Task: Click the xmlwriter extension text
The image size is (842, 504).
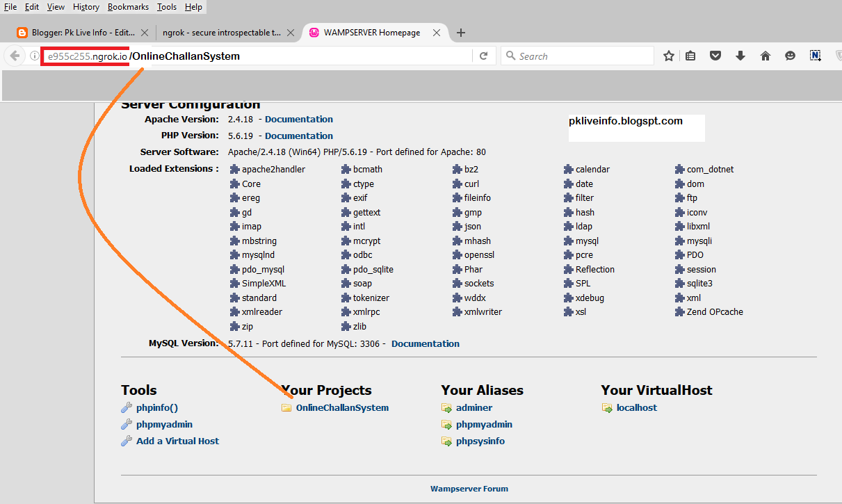Action: pyautogui.click(x=483, y=312)
